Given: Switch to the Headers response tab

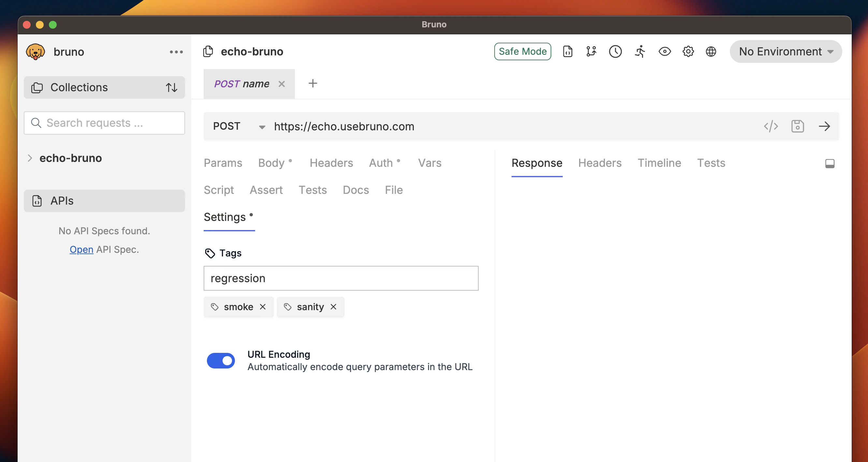Looking at the screenshot, I should pyautogui.click(x=600, y=163).
